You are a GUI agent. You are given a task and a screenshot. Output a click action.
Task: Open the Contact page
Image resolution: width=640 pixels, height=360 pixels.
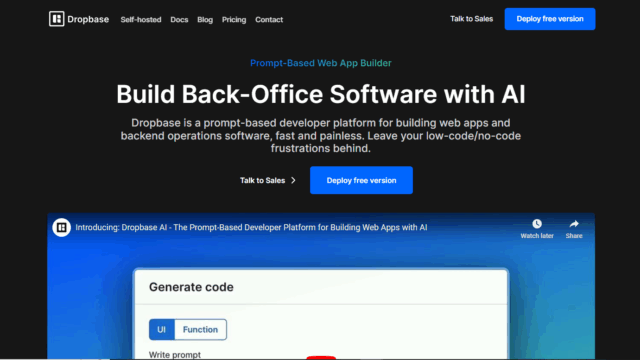pyautogui.click(x=269, y=20)
